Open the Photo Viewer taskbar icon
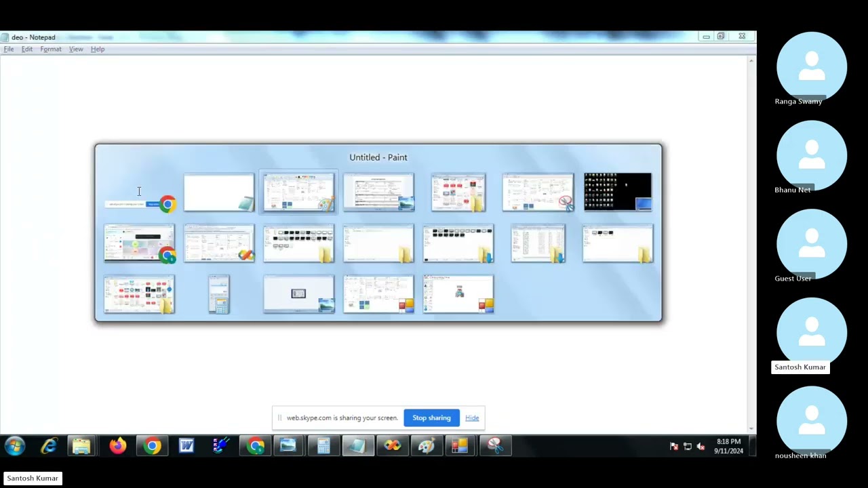 288,446
